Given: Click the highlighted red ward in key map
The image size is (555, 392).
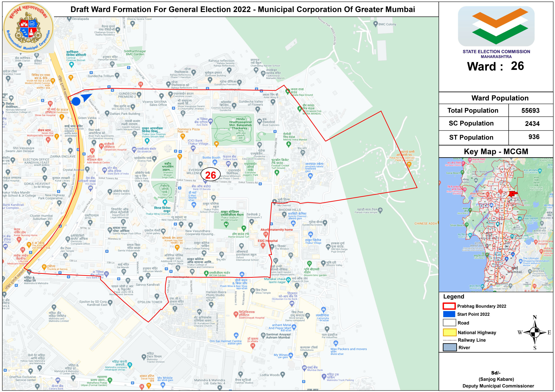Looking at the screenshot, I should [x=513, y=194].
